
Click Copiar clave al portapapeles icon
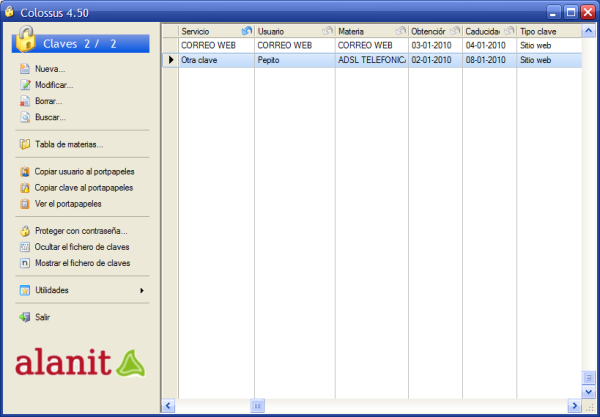coord(25,187)
